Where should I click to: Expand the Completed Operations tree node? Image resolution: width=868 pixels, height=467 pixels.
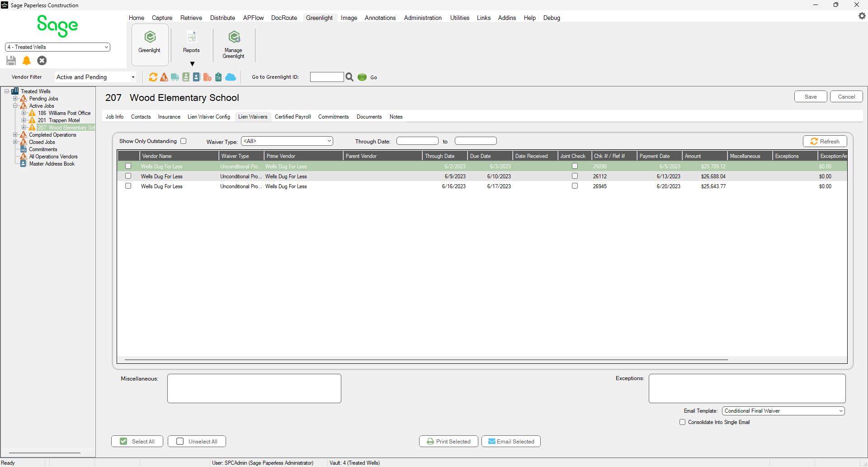pyautogui.click(x=15, y=135)
